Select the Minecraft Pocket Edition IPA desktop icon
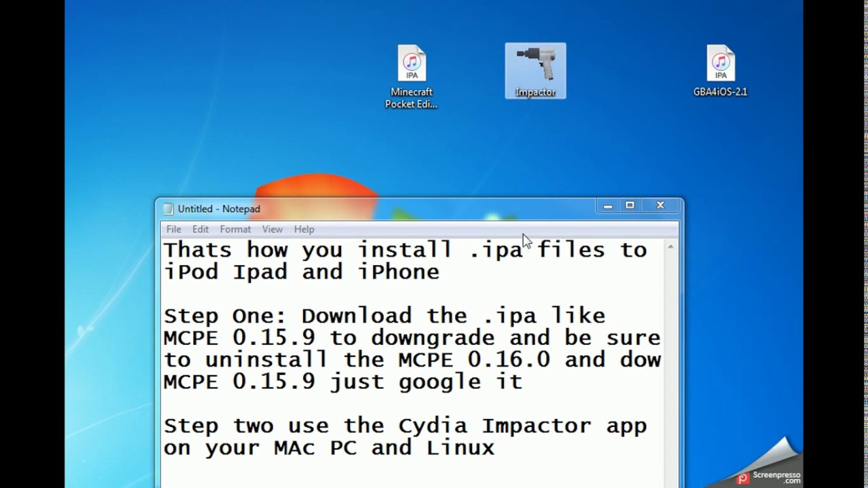The height and width of the screenshot is (488, 868). click(x=411, y=77)
